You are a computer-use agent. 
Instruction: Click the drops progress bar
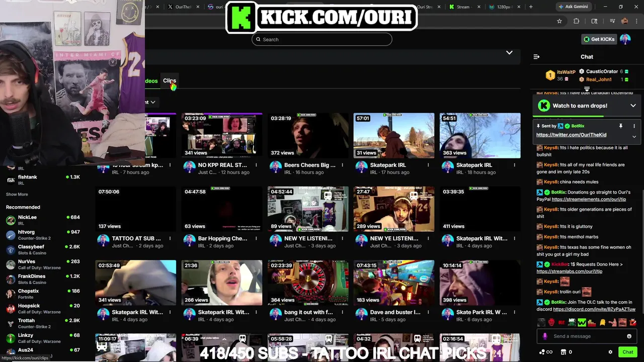[x=587, y=116]
